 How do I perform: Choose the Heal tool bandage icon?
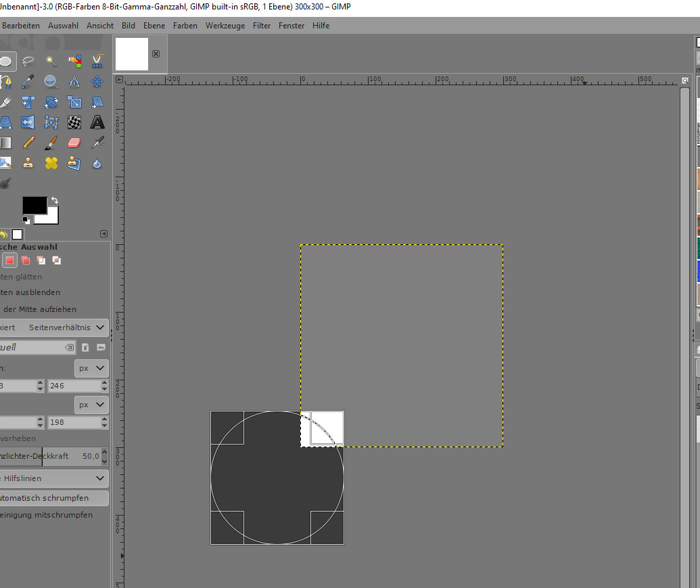coord(51,163)
